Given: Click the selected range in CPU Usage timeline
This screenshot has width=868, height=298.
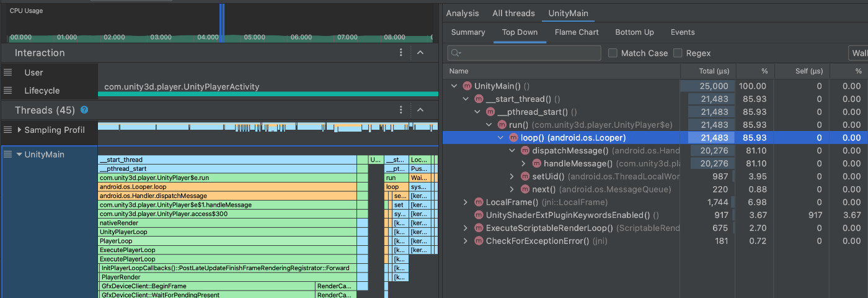Looking at the screenshot, I should (222, 22).
